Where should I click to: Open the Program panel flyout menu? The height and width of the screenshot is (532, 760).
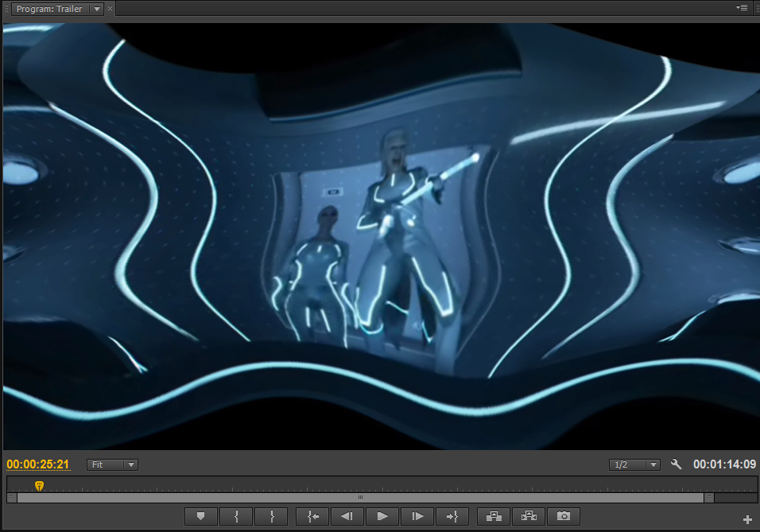click(x=742, y=7)
